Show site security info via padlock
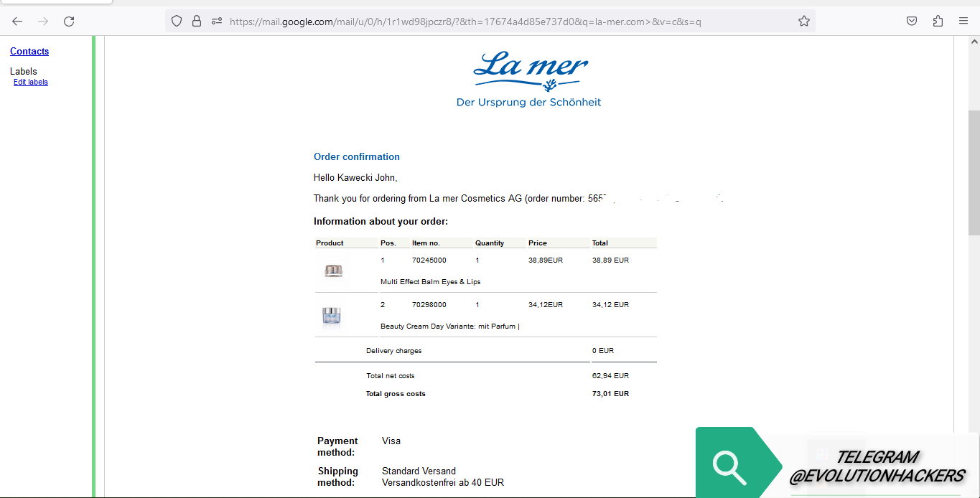980x498 pixels. pos(197,22)
